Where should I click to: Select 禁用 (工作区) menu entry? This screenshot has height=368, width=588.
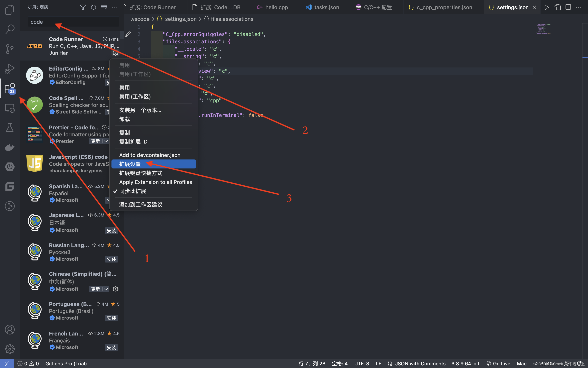pyautogui.click(x=154, y=97)
